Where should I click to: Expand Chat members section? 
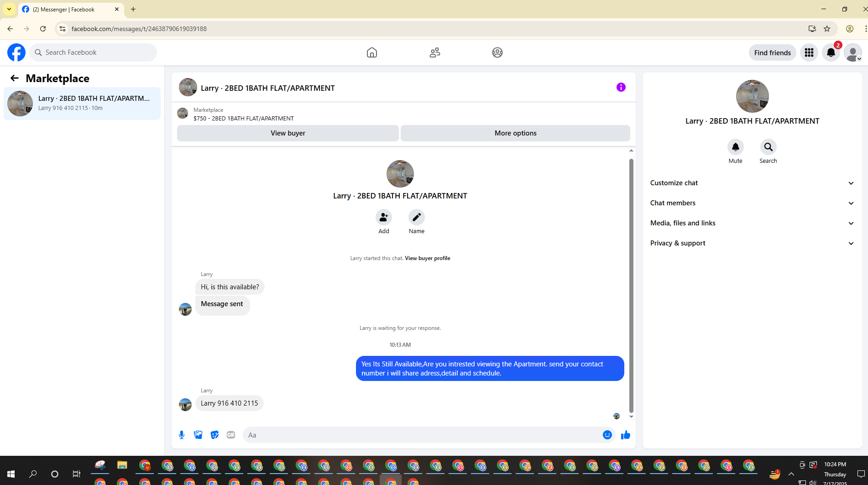click(752, 203)
